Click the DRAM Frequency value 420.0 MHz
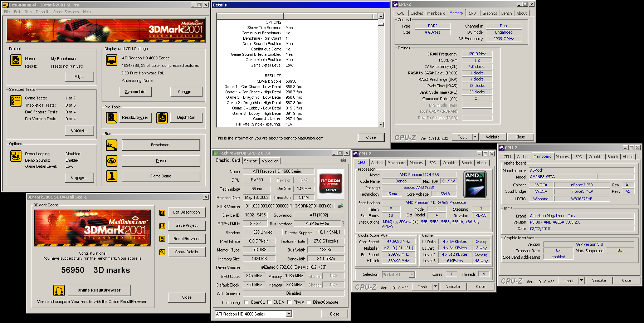This screenshot has width=644, height=323. tap(477, 54)
